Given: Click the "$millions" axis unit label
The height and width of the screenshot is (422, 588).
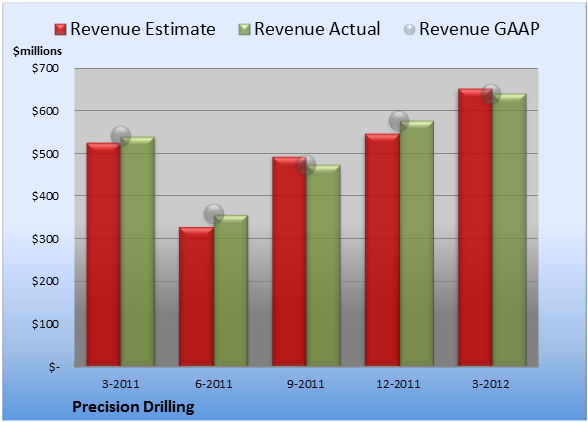Looking at the screenshot, I should click(38, 51).
